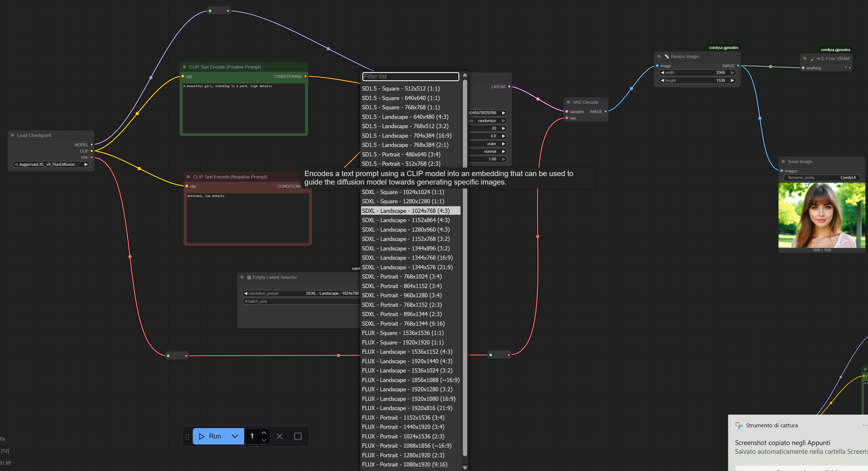Pick SD1.5 - Landscape - 704x384 (16:9)
The image size is (868, 471).
coord(410,136)
